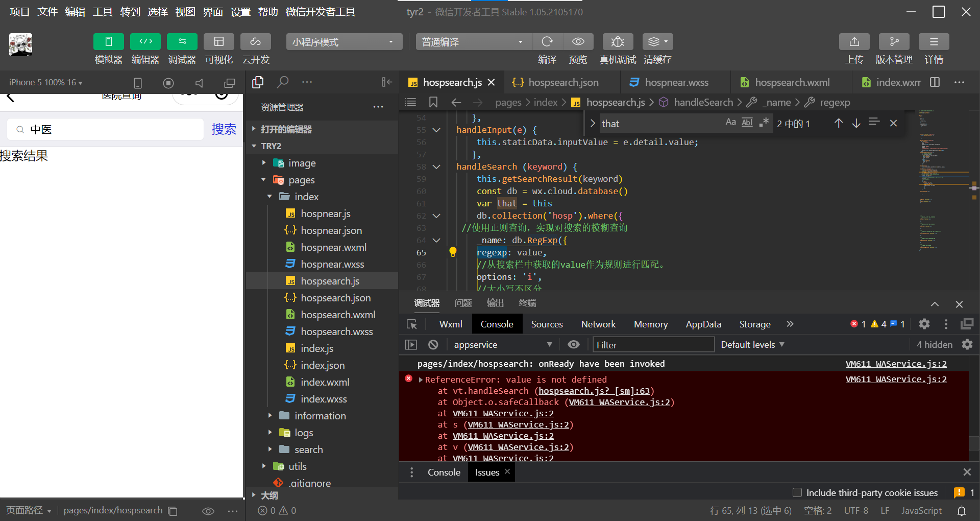Switch to the Sources devtools tab

pos(547,324)
